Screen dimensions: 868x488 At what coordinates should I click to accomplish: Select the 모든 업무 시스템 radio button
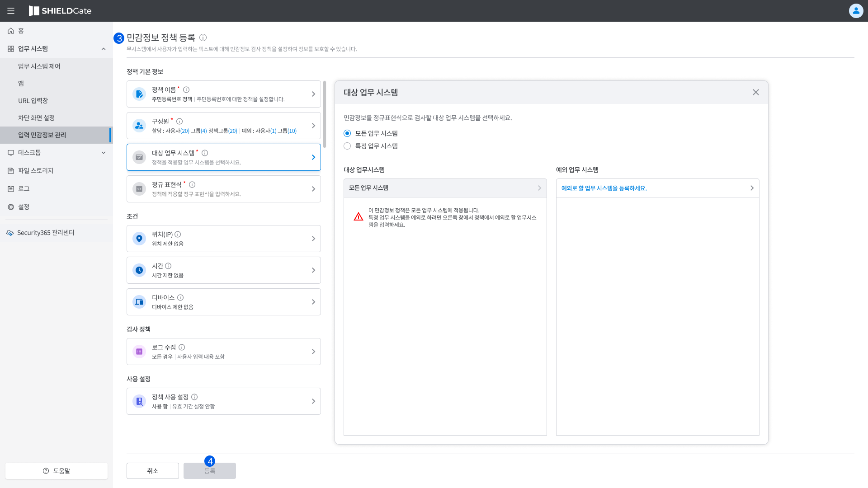point(347,133)
